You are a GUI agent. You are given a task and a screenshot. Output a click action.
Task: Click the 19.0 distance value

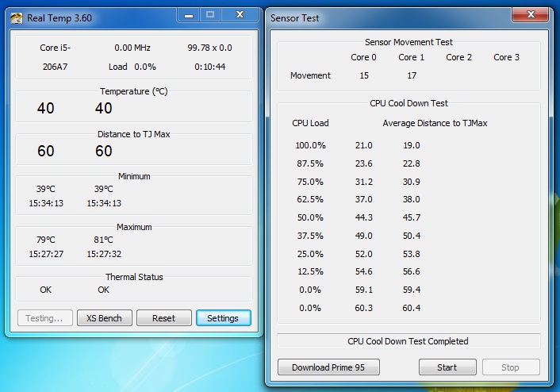click(x=412, y=145)
